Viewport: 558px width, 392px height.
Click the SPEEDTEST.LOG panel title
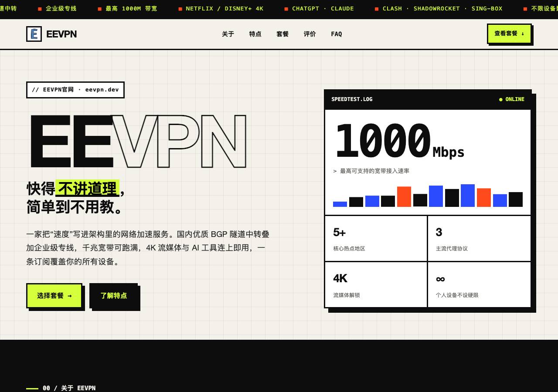coord(352,99)
